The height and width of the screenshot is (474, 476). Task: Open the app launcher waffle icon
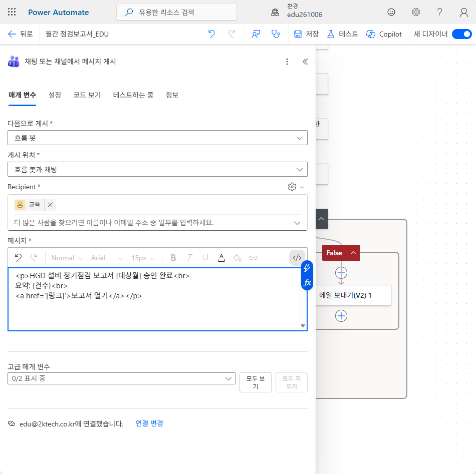(x=12, y=12)
